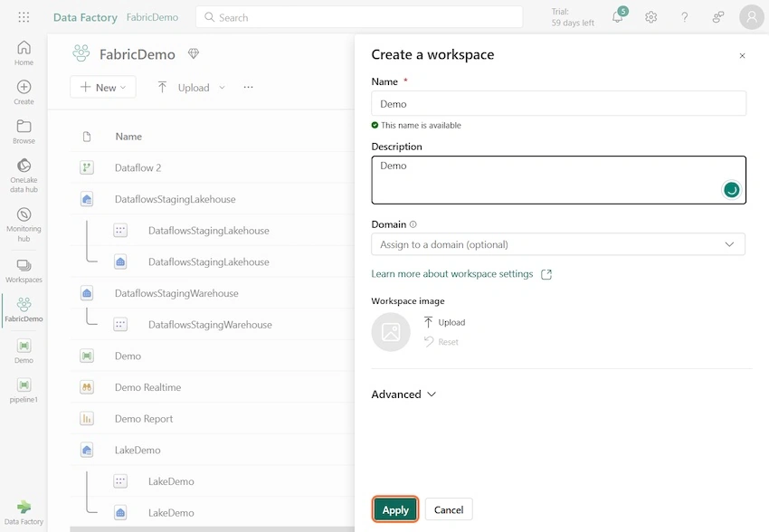Open help question mark icon
The width and height of the screenshot is (769, 532).
[x=684, y=17]
